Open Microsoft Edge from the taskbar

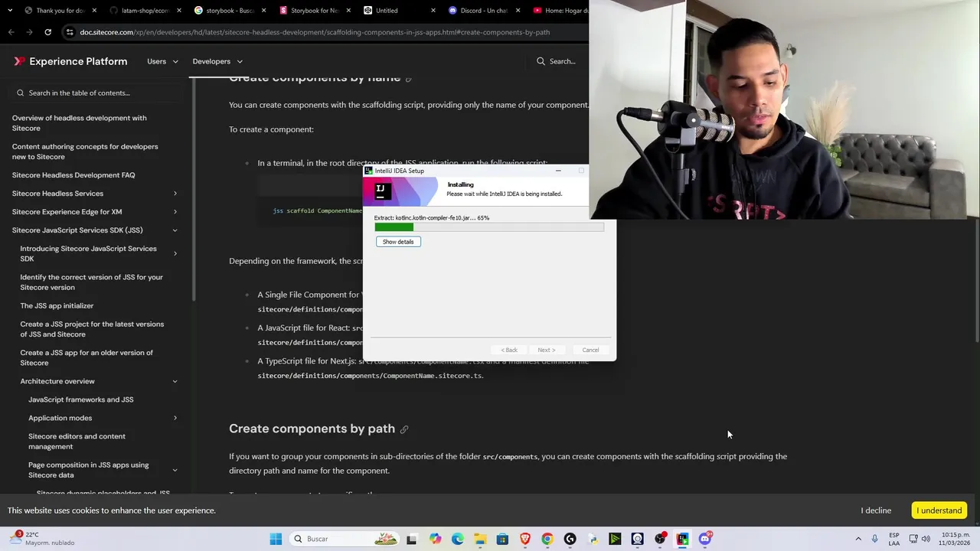click(x=458, y=539)
